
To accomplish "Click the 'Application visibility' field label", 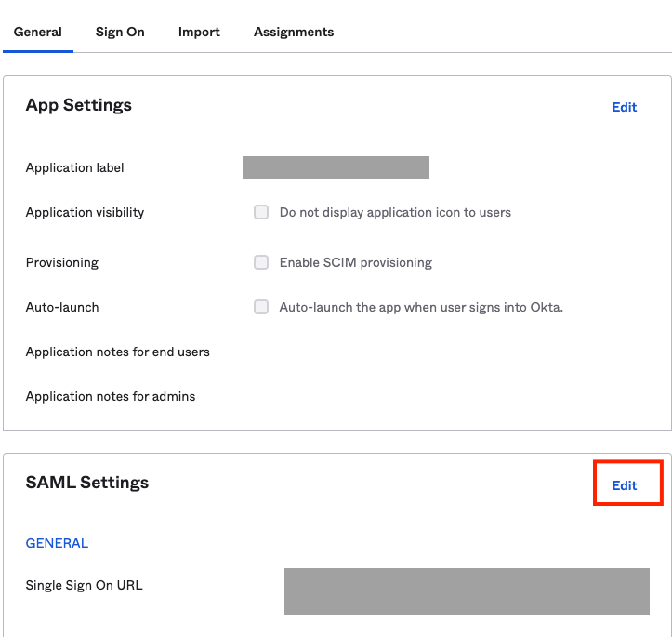I will click(x=85, y=212).
